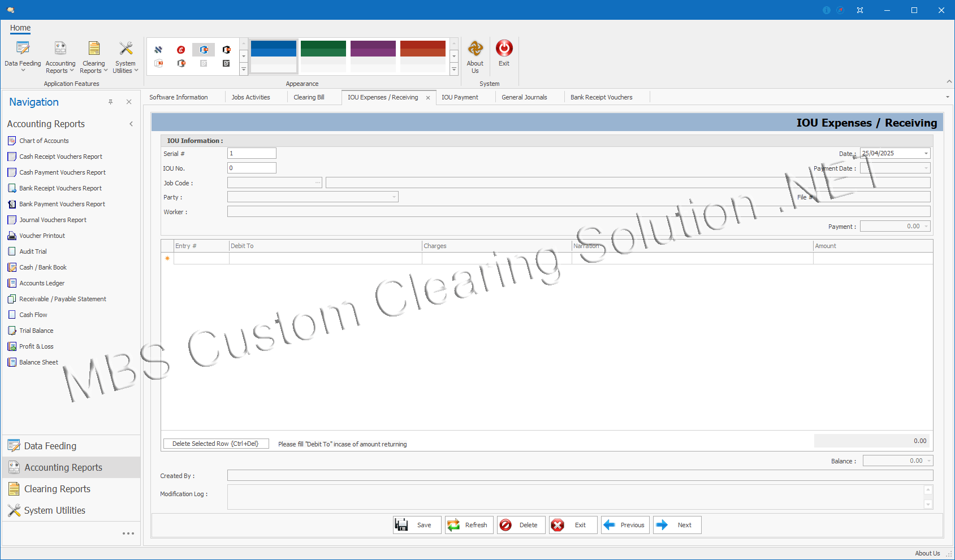Screen dimensions: 955x560
Task: Open Trial Balance report
Action: point(31,331)
